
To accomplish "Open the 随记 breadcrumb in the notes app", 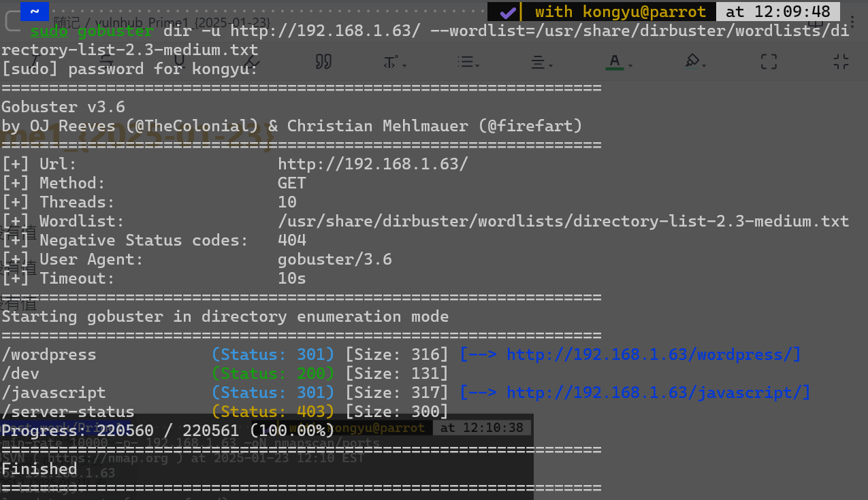I will (x=67, y=23).
